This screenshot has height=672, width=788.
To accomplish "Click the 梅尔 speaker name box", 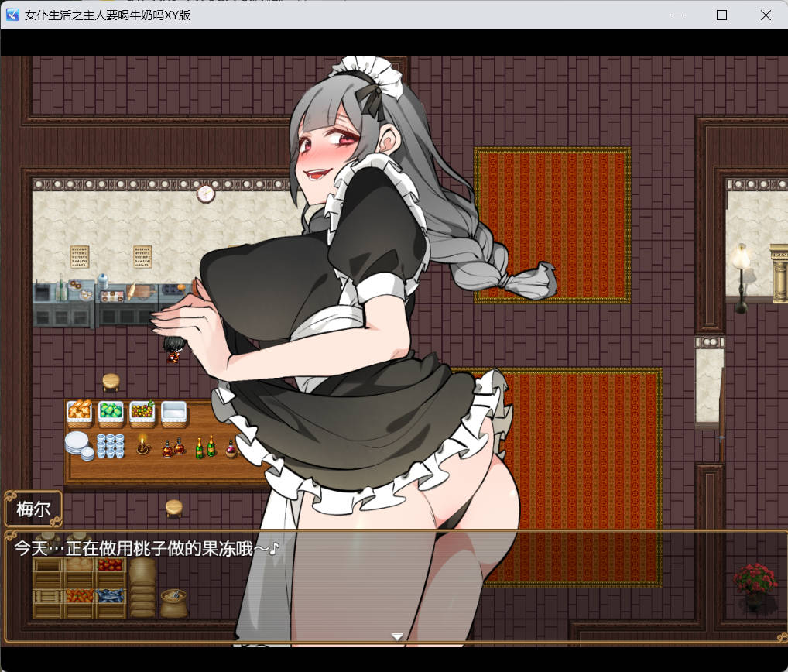I will [x=33, y=510].
